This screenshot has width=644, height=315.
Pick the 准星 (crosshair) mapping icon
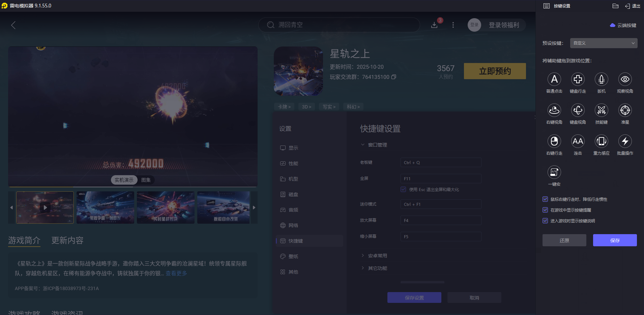[x=625, y=111]
